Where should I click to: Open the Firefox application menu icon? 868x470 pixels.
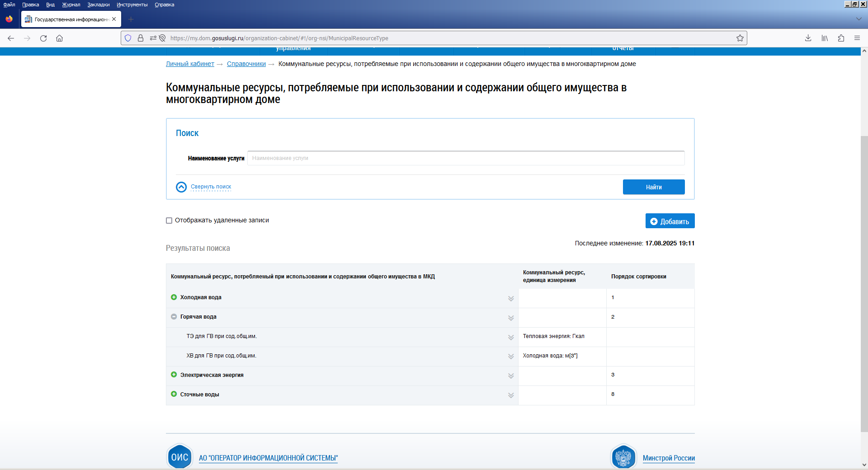coord(857,38)
